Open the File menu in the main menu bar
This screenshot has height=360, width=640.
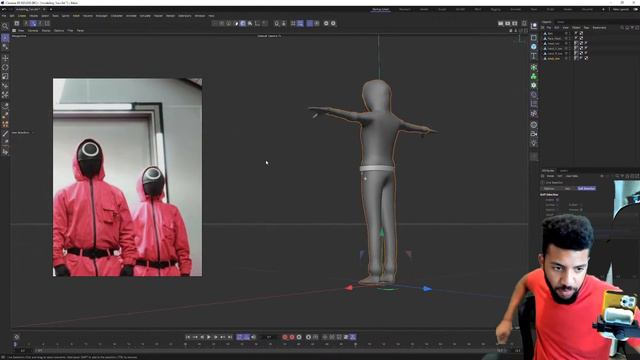tap(4, 16)
